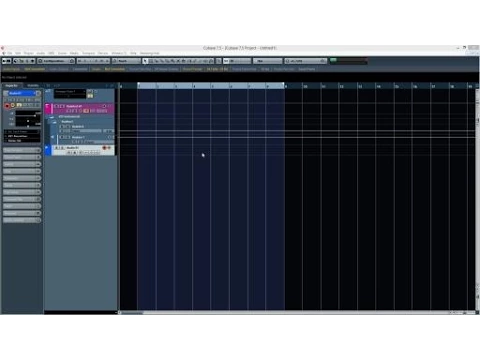Expand the last collapsed Inspector section
The image size is (480, 360).
pyautogui.click(x=22, y=220)
